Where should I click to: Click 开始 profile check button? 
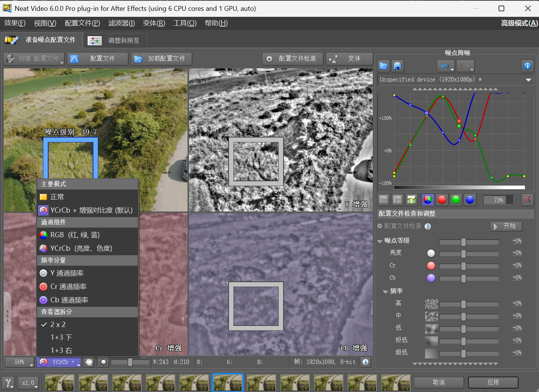pyautogui.click(x=506, y=226)
